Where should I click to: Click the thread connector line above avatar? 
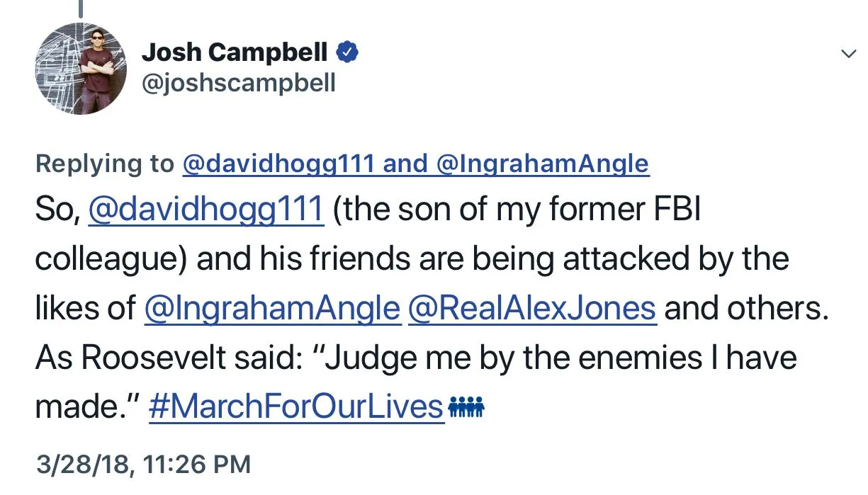point(80,8)
